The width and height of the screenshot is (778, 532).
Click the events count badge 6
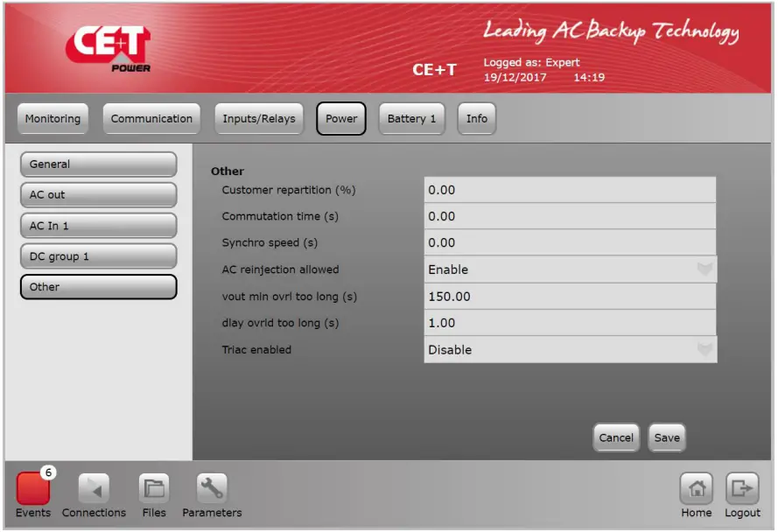[48, 472]
